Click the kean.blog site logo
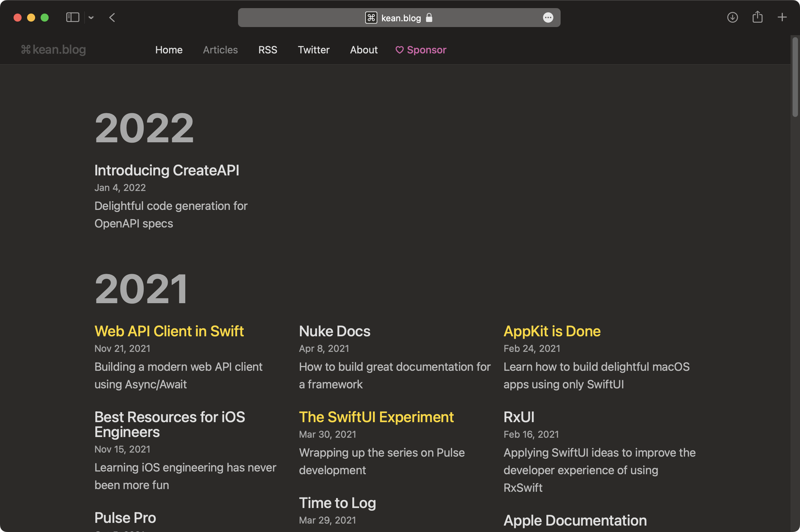Screen dimensions: 800x532 53,50
